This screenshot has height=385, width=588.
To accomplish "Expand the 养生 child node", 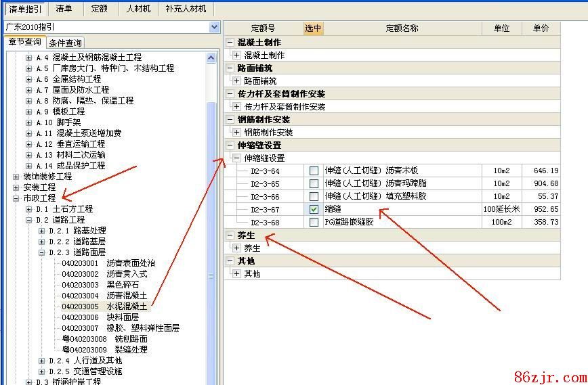I will [x=236, y=248].
